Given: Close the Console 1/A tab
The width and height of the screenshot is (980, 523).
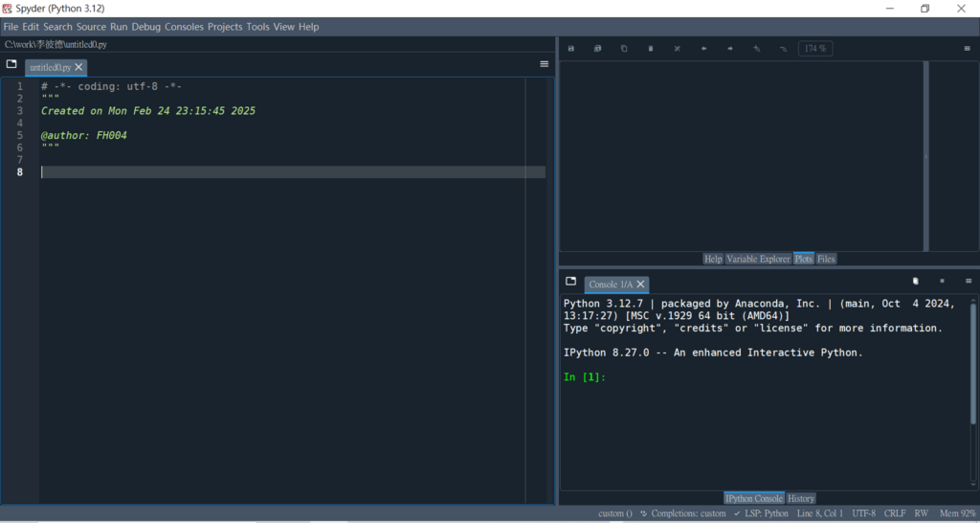Looking at the screenshot, I should click(x=640, y=284).
